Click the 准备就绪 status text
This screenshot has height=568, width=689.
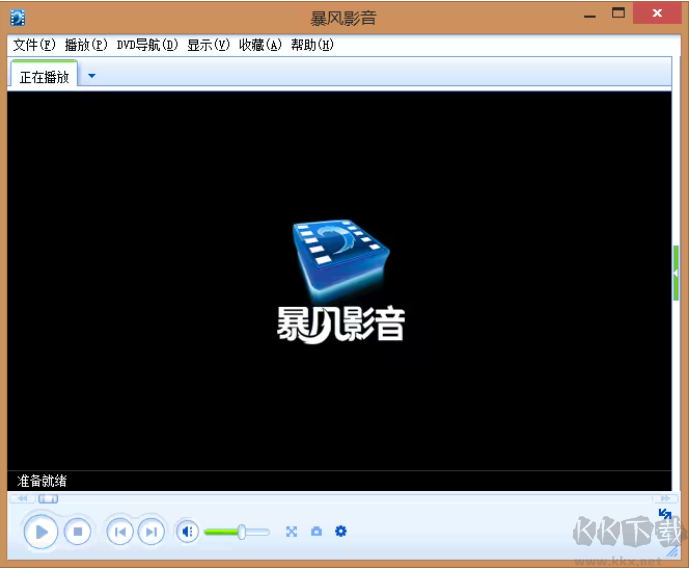click(x=42, y=481)
